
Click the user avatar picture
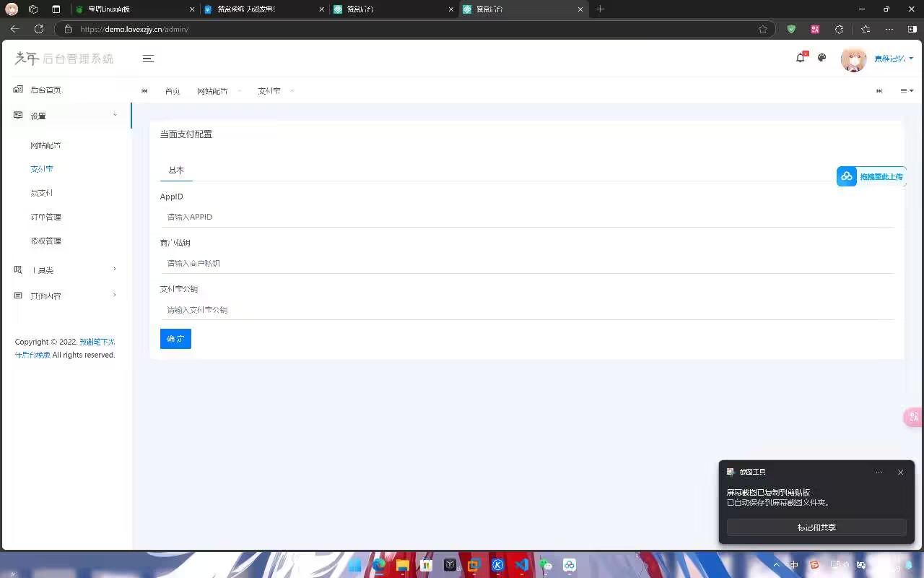tap(853, 59)
